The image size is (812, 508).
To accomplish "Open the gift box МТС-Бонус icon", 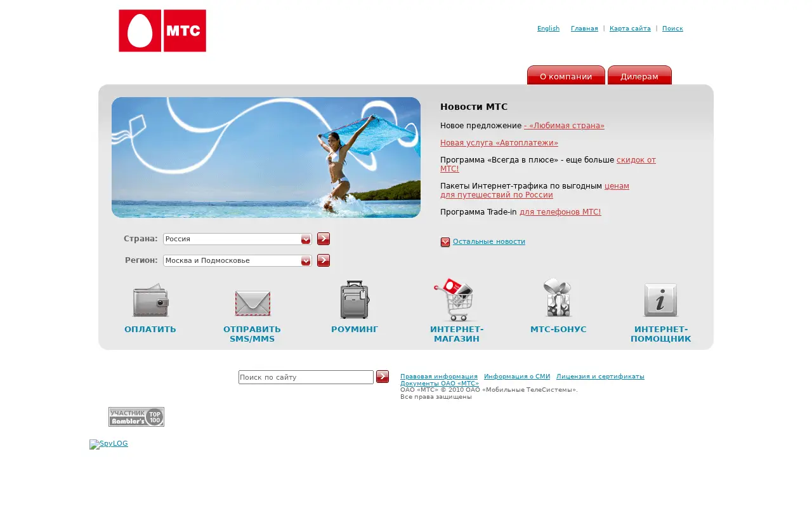I will 558,298.
